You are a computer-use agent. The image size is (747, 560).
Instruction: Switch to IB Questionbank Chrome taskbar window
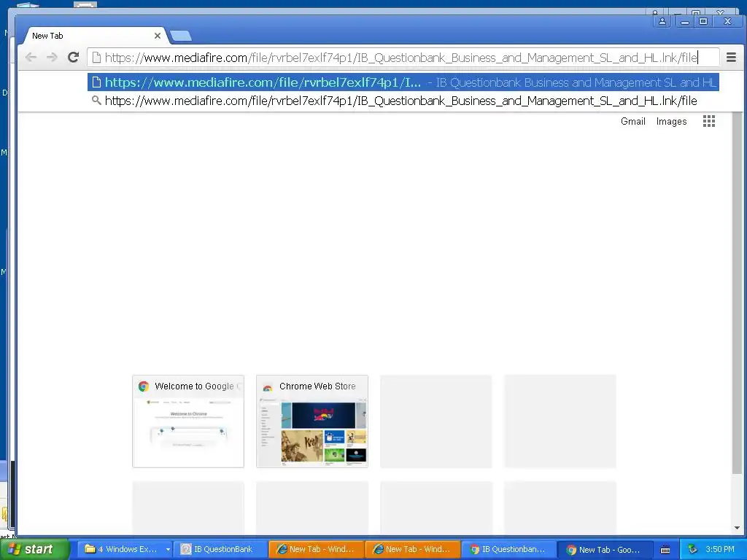point(508,549)
